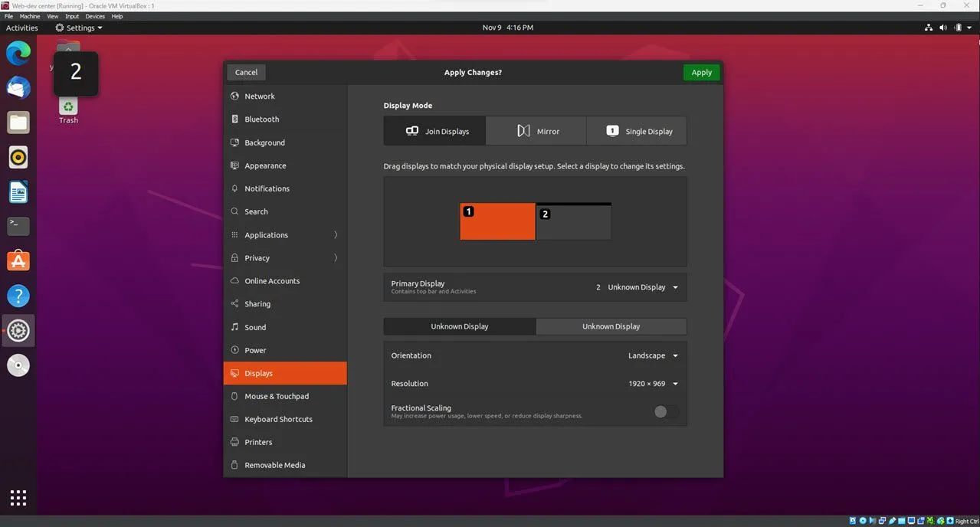Click the green Apply button

(700, 71)
